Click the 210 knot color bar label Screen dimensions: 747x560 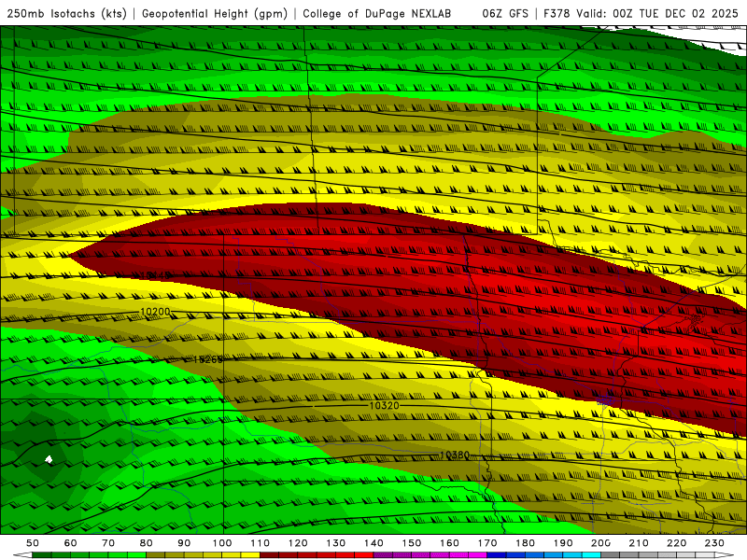[639, 543]
